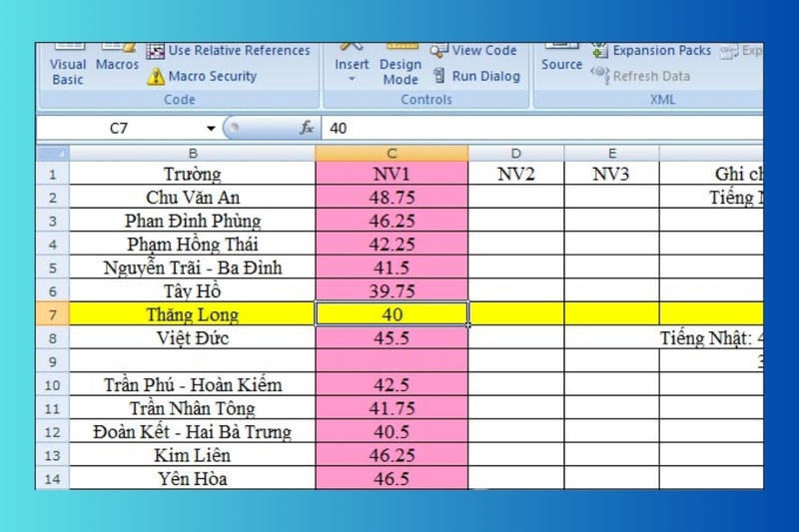Click the Name Box showing C7
The image size is (799, 532).
[x=119, y=129]
